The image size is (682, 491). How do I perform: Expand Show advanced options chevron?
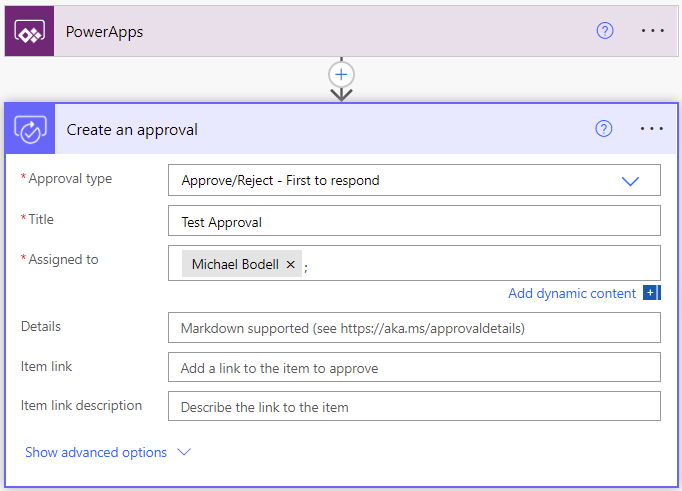184,452
